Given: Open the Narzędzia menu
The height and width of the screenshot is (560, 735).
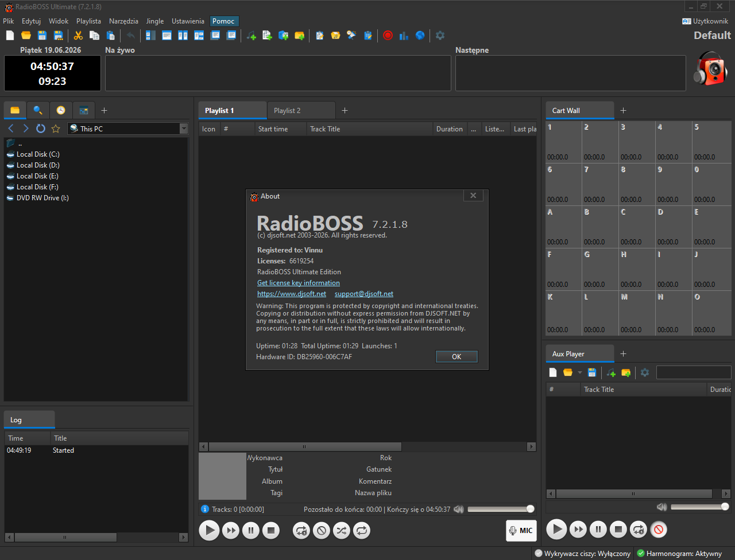Looking at the screenshot, I should (x=123, y=21).
